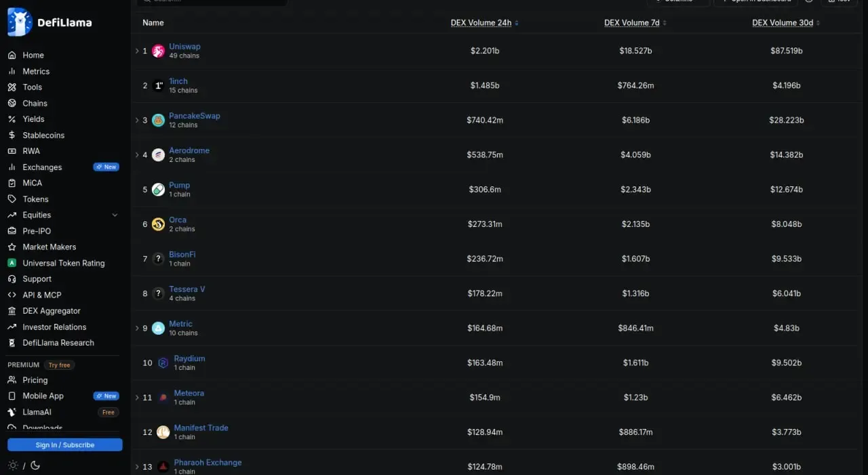The height and width of the screenshot is (475, 868).
Task: Sort by the DEX Volume 30d column
Action: 785,23
